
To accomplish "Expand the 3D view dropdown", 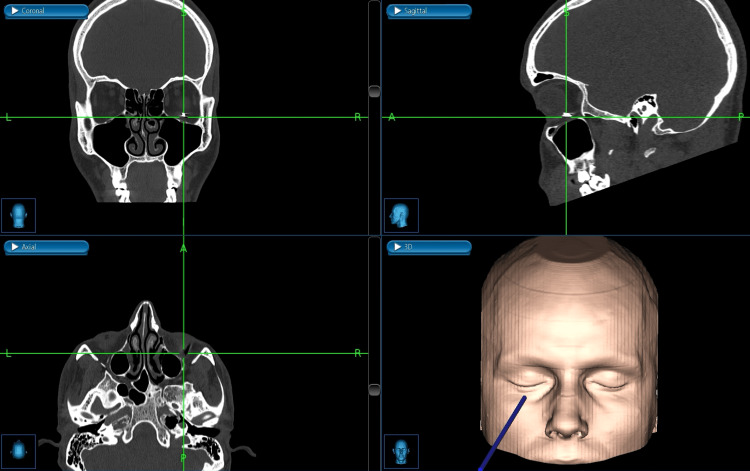I will point(429,247).
